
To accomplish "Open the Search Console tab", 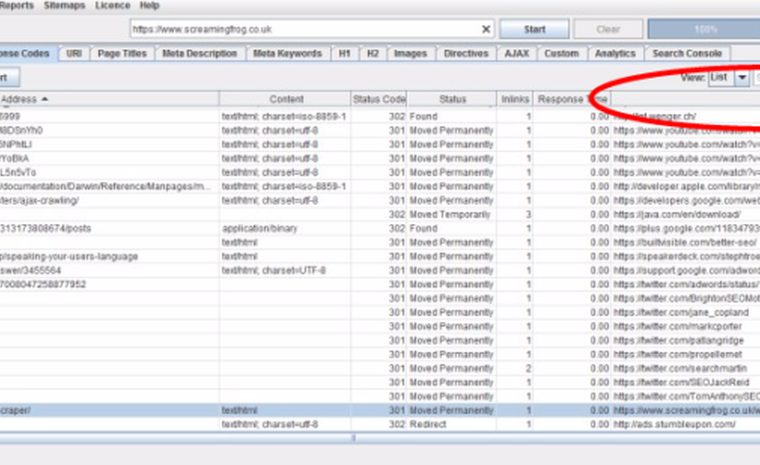I will click(x=687, y=53).
